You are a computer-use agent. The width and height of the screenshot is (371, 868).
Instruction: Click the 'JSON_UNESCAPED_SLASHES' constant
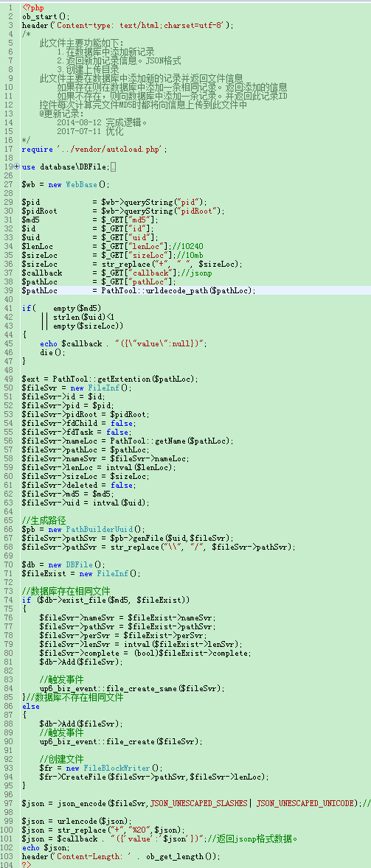(199, 803)
